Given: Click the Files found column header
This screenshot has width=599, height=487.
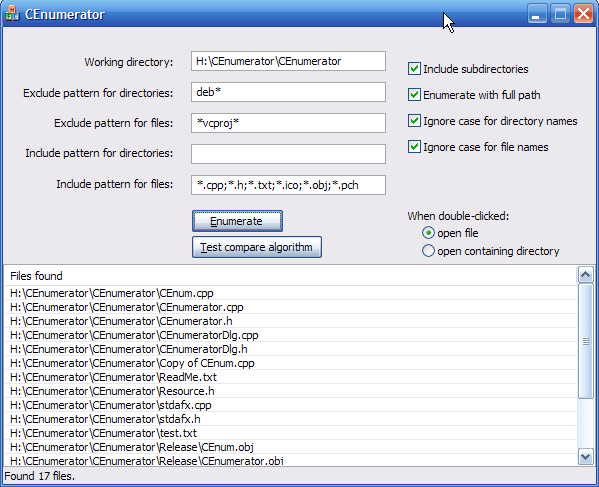Looking at the screenshot, I should (x=290, y=276).
